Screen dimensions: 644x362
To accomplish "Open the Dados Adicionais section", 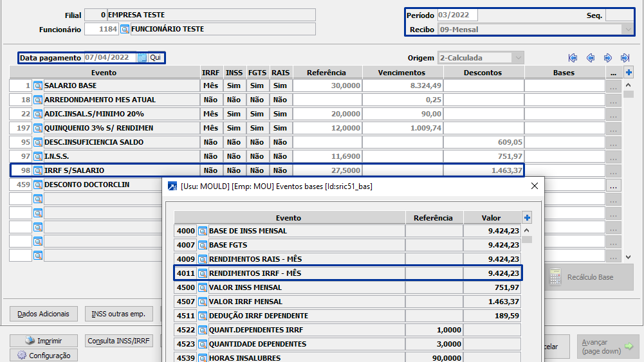I will click(x=44, y=314).
